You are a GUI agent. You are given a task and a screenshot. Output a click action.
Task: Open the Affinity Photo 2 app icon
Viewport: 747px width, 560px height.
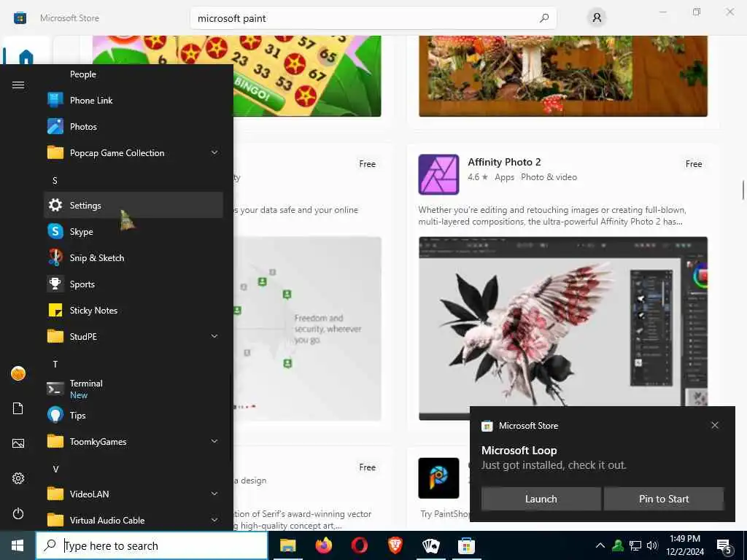(x=438, y=174)
